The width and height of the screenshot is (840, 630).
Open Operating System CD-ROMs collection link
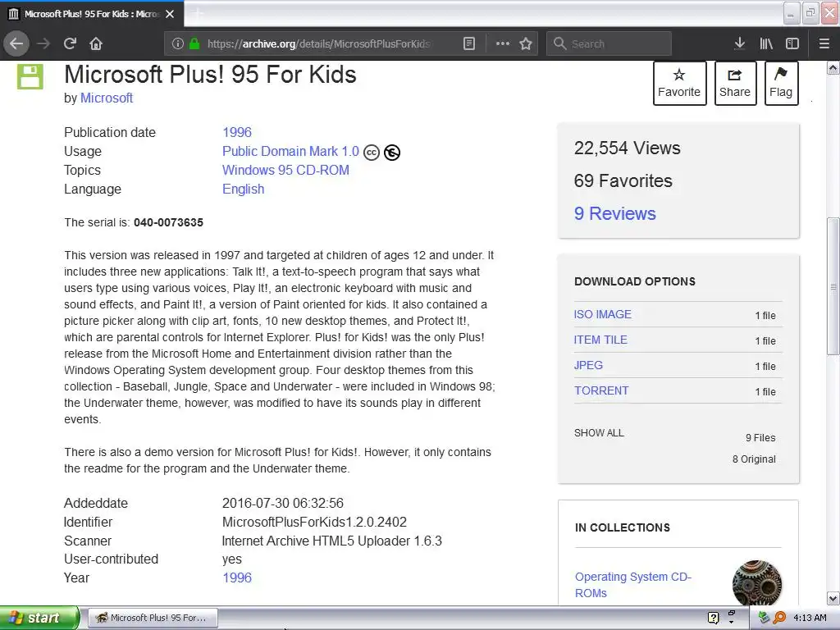pyautogui.click(x=633, y=585)
